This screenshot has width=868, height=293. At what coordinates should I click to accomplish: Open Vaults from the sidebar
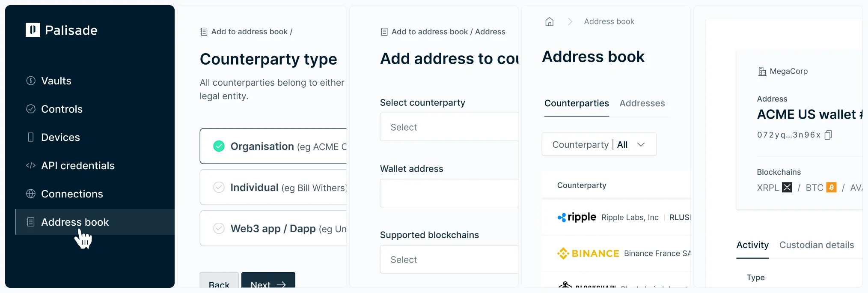click(x=56, y=81)
